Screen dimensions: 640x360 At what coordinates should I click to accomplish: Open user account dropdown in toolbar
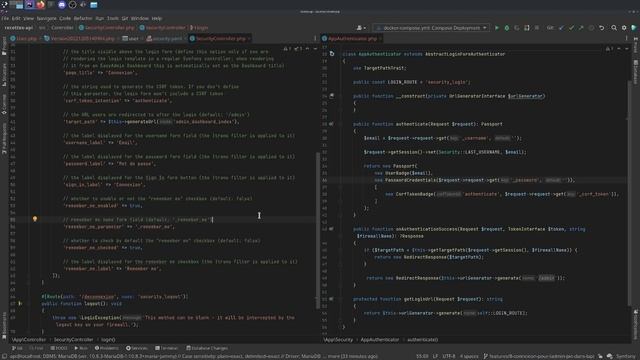pos(361,28)
